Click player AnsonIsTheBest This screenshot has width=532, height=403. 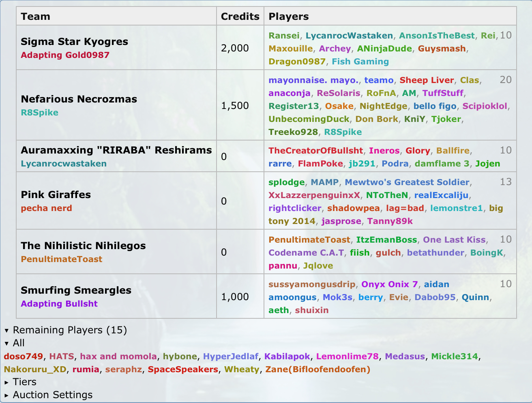437,36
